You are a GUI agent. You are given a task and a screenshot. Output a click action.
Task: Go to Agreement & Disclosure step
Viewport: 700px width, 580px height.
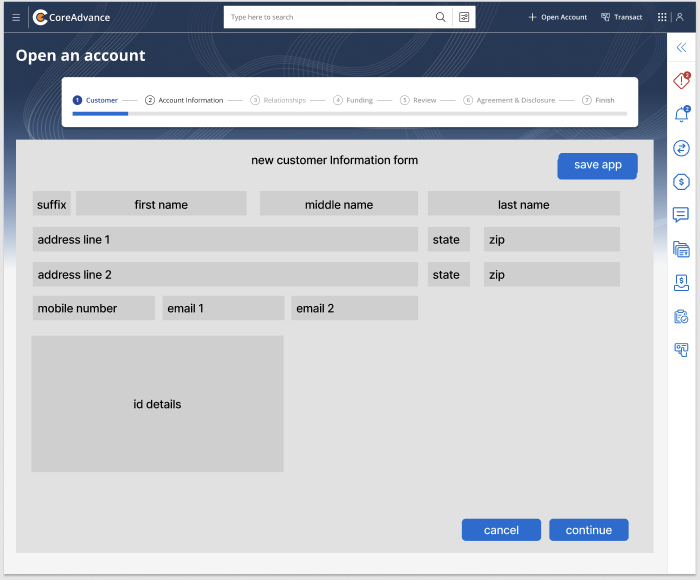pyautogui.click(x=509, y=100)
